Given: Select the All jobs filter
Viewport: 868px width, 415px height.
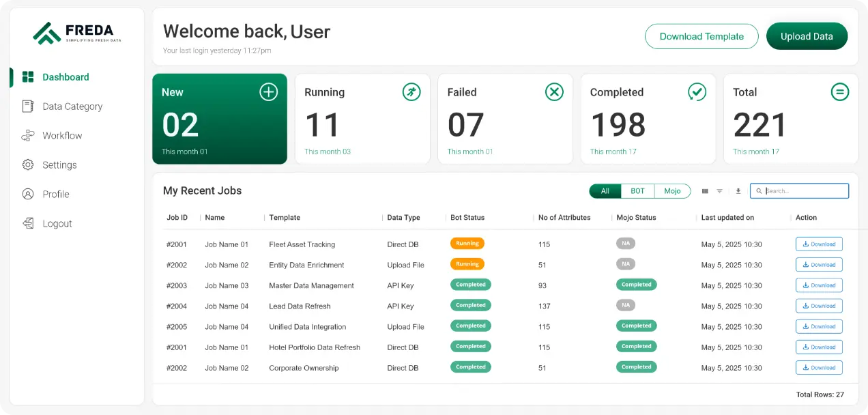Looking at the screenshot, I should click(605, 191).
